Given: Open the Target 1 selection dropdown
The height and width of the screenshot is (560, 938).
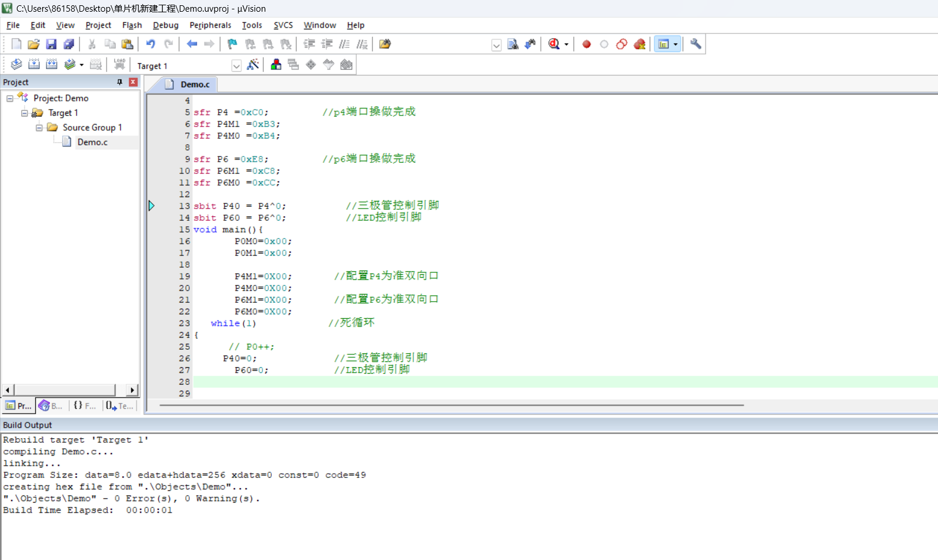Looking at the screenshot, I should pyautogui.click(x=236, y=66).
